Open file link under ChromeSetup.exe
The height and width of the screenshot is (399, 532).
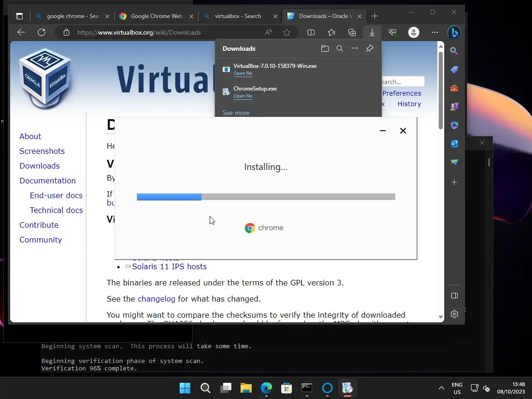pyautogui.click(x=242, y=96)
